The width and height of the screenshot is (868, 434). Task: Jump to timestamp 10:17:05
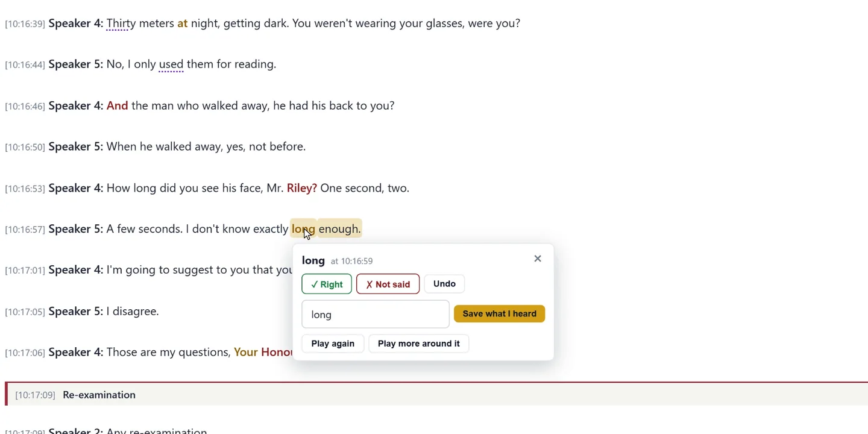point(25,312)
